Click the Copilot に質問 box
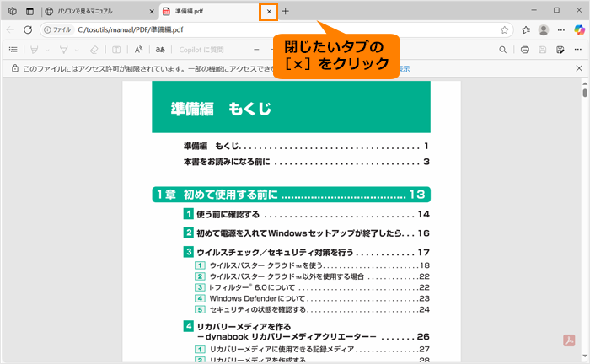The image size is (590, 364). coord(201,50)
